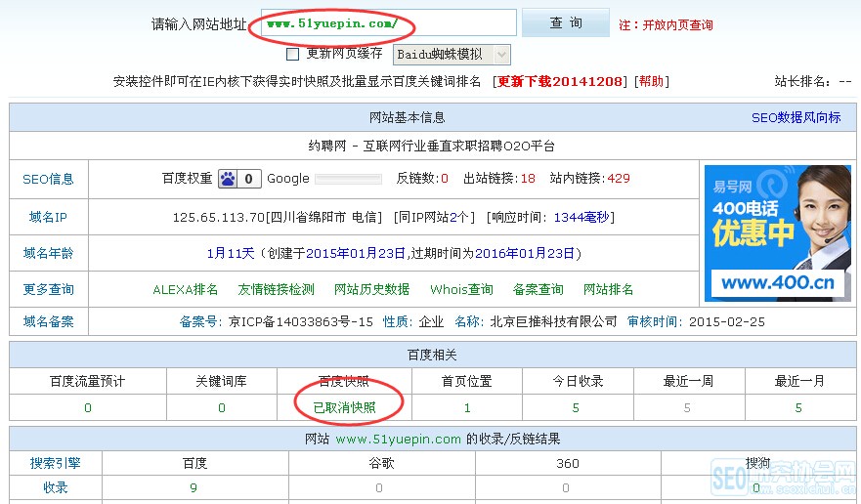861x504 pixels.
Task: Click the 最近一周 value 5
Action: [x=687, y=408]
